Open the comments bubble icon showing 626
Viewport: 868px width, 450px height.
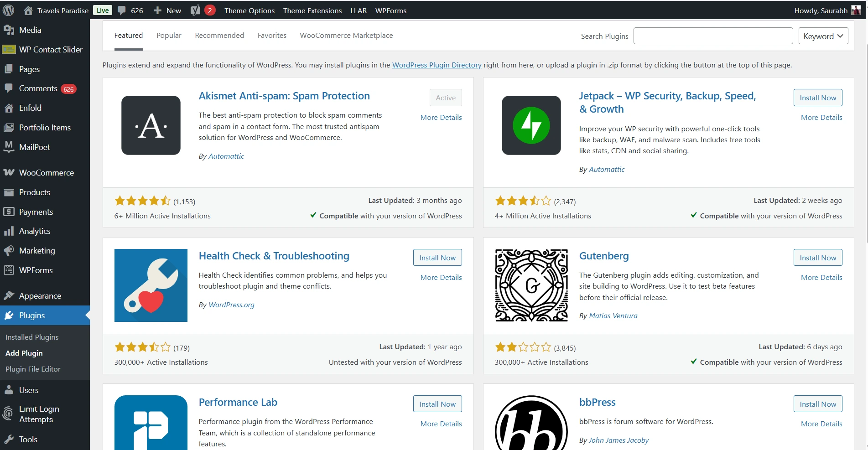pyautogui.click(x=130, y=10)
